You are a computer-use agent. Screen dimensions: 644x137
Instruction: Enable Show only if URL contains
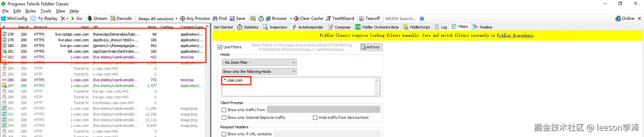tap(224, 134)
